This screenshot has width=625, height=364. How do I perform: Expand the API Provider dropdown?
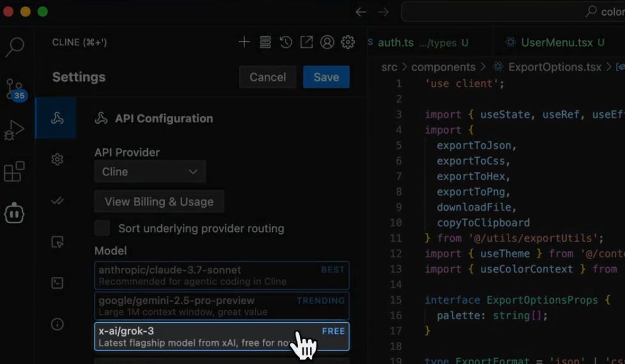pos(150,172)
